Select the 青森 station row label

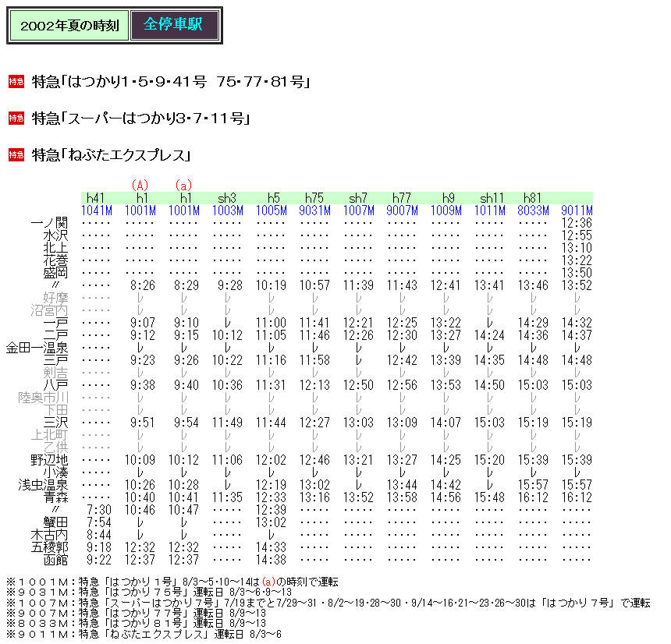tap(55, 497)
